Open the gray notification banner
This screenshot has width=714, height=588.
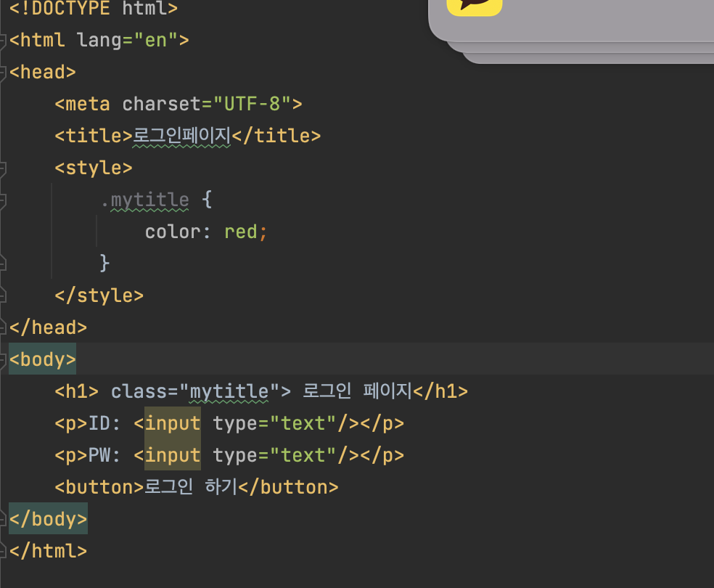point(571,20)
